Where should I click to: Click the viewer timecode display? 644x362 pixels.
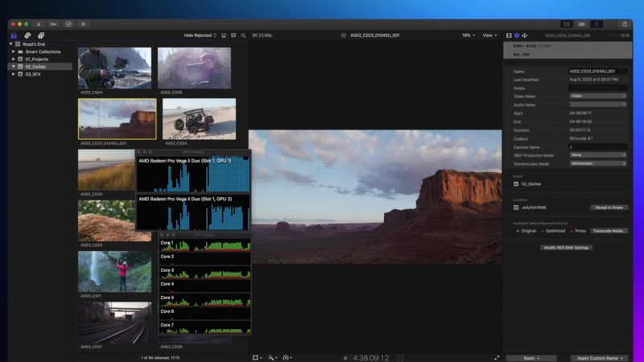[x=371, y=358]
